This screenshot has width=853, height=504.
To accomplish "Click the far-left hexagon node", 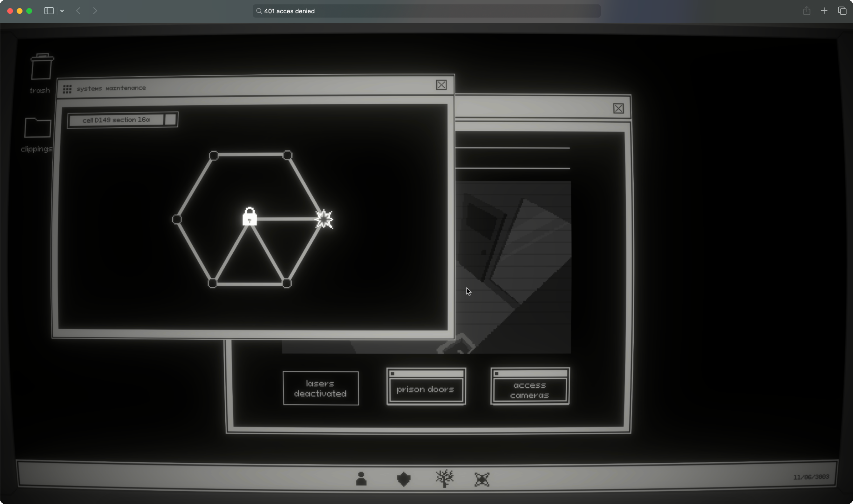I will pyautogui.click(x=177, y=219).
